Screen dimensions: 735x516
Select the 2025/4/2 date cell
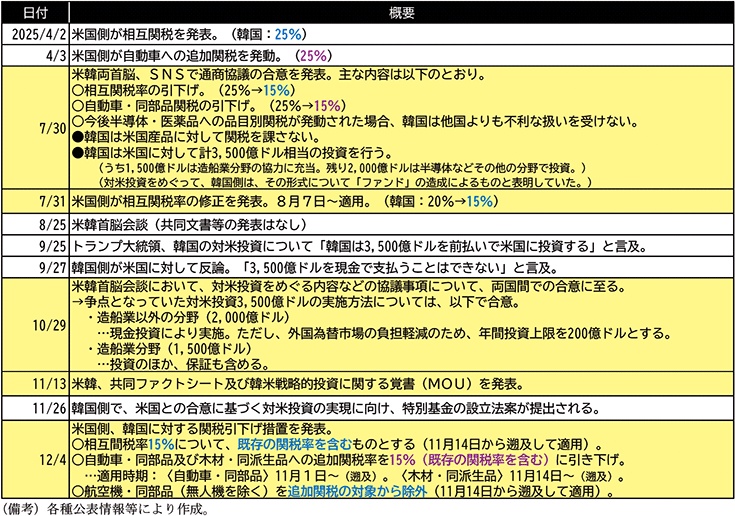[36, 34]
